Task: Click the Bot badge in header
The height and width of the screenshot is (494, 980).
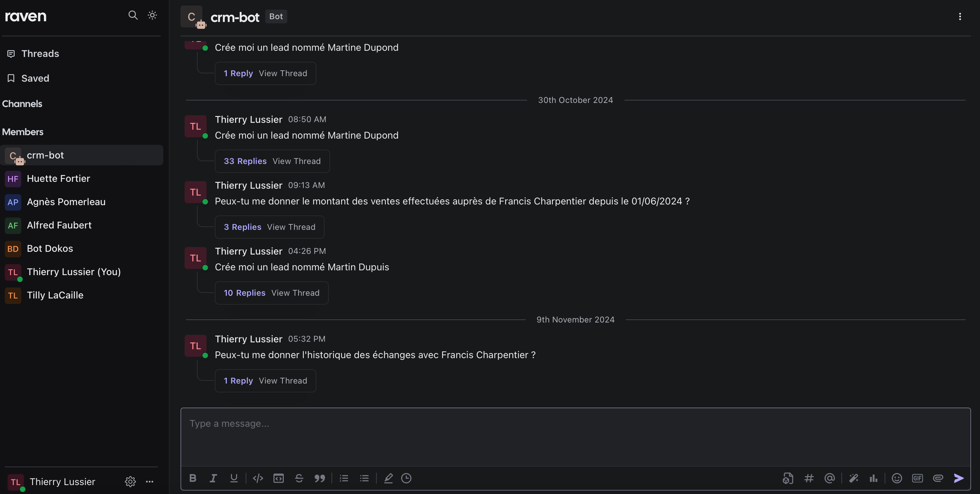Action: point(276,16)
